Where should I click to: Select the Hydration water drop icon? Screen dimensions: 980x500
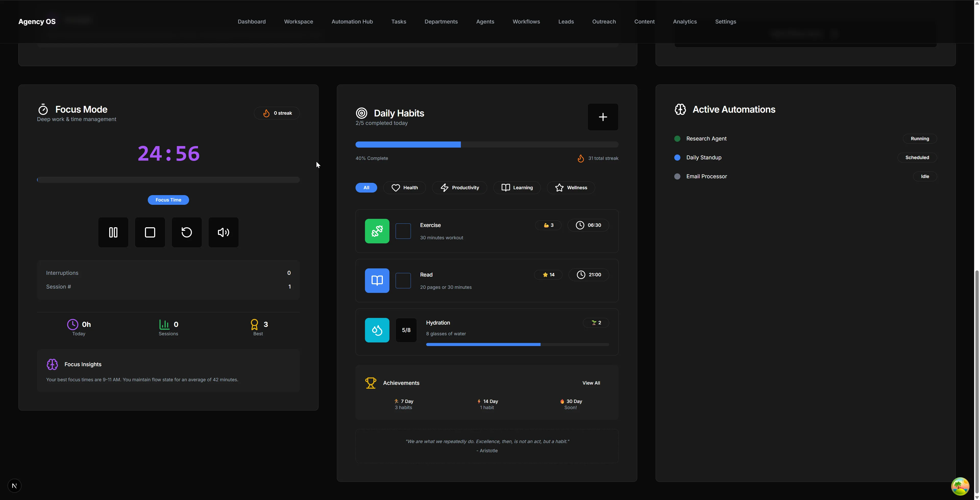click(x=377, y=330)
